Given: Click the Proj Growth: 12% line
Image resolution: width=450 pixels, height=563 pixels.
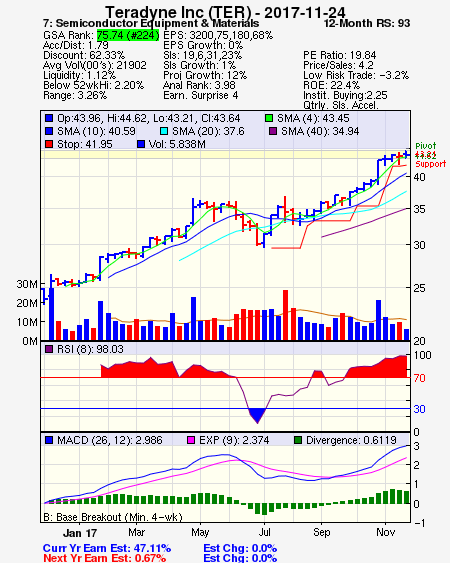Looking at the screenshot, I should pos(205,75).
